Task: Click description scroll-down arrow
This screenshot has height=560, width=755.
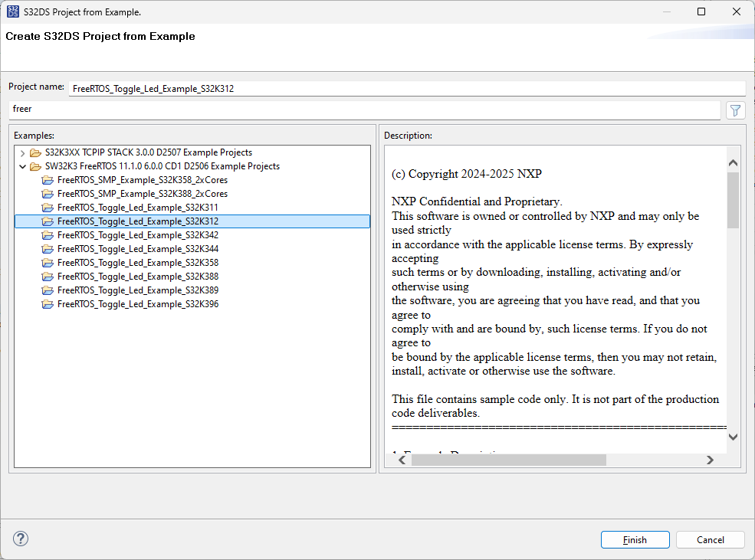Action: [x=733, y=437]
